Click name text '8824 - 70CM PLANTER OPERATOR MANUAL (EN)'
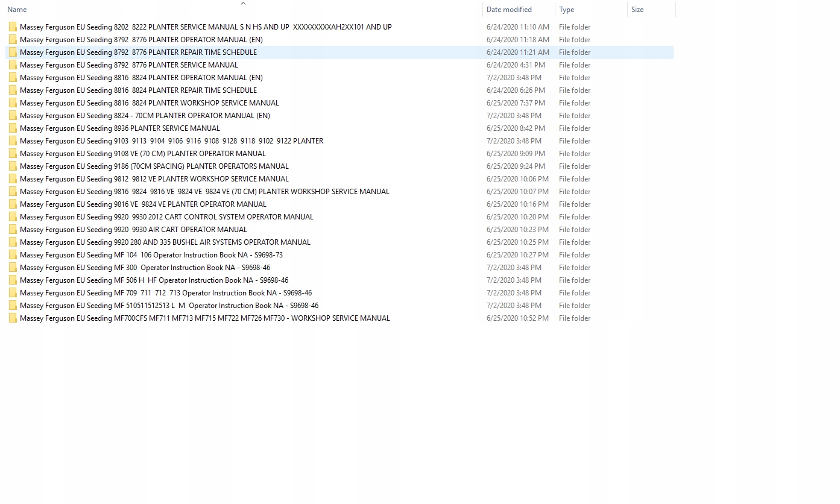840x504 pixels. (192, 116)
